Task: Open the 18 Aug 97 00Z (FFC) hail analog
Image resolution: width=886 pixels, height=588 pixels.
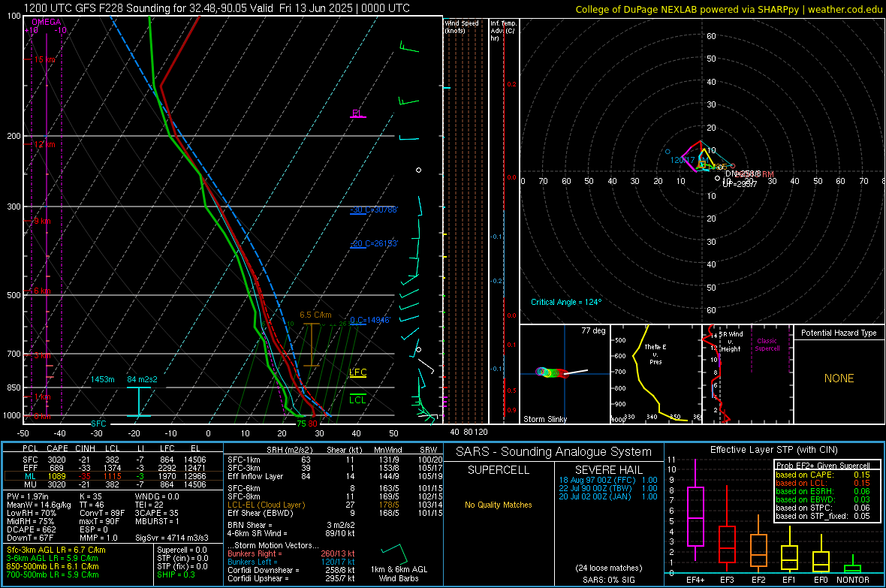Action: (608, 480)
